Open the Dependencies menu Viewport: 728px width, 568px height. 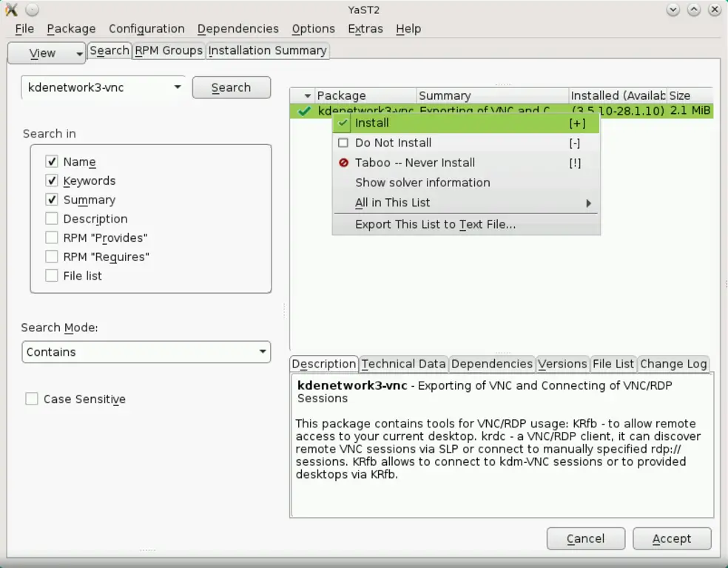pos(238,29)
